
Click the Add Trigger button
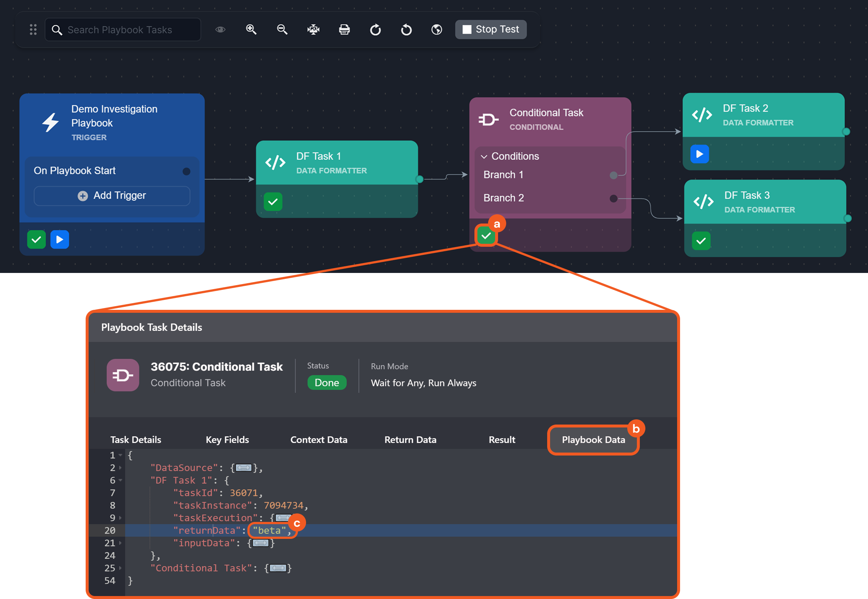112,195
